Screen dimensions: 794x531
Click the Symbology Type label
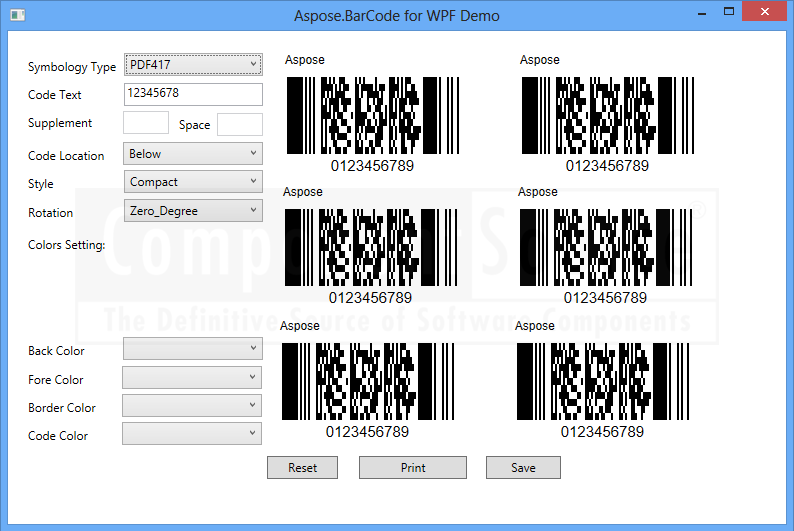tap(72, 67)
